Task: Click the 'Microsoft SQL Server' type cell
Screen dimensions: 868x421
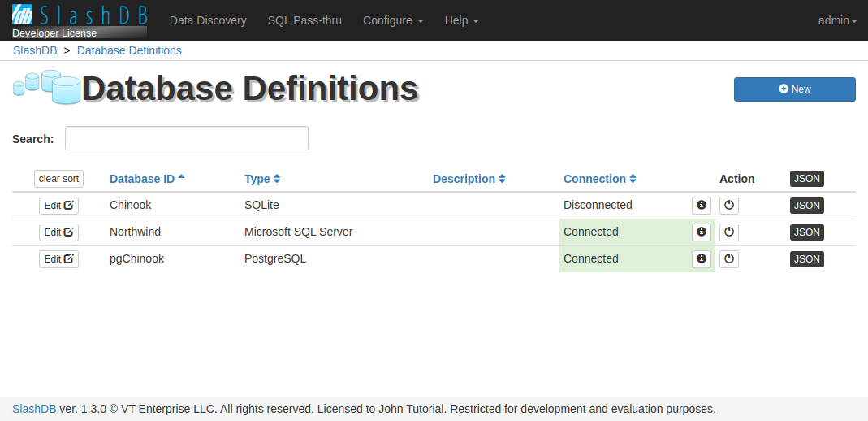Action: (298, 232)
